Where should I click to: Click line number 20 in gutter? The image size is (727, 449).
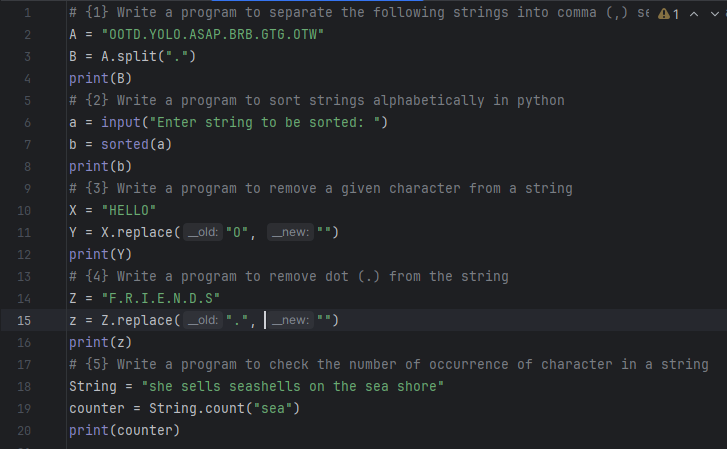pos(24,430)
